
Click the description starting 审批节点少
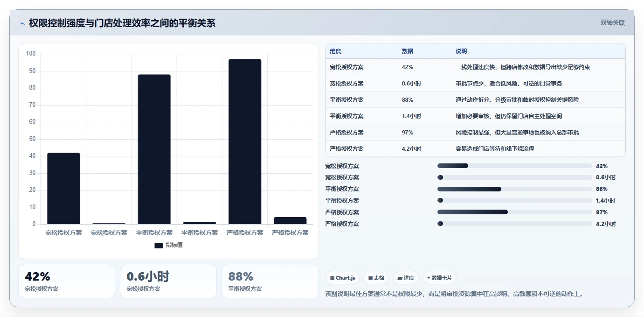509,84
